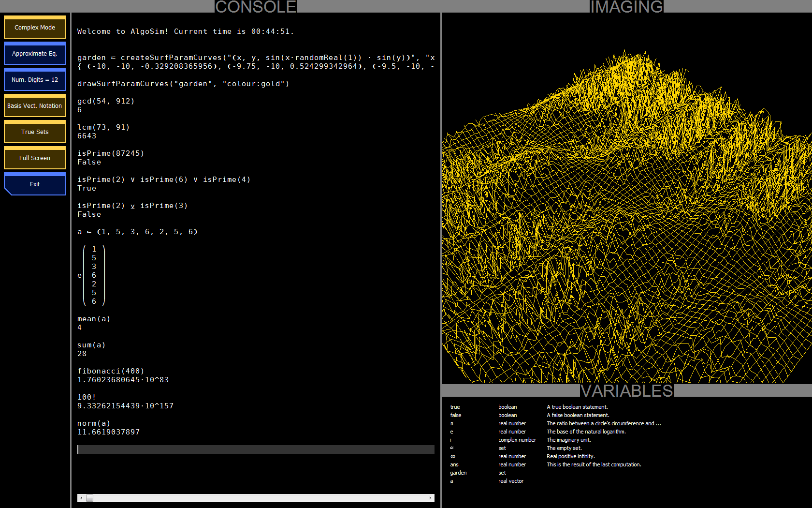Click the result '9.33262154439·10^157'
This screenshot has height=508, width=812.
point(126,406)
